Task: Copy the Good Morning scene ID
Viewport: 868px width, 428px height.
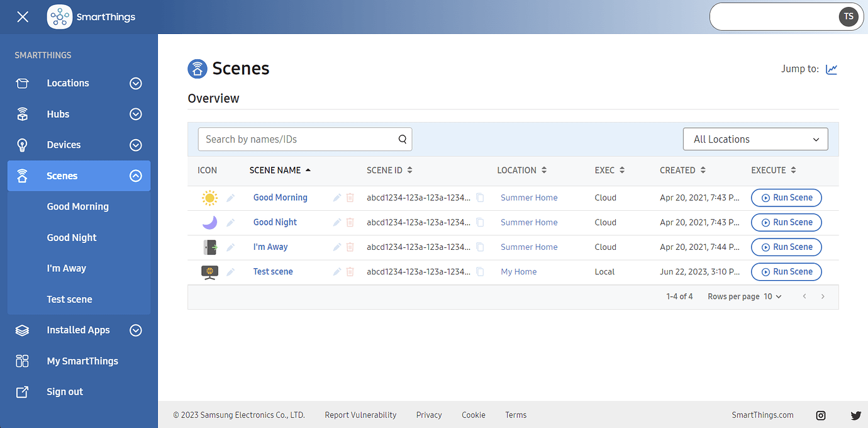Action: (480, 198)
